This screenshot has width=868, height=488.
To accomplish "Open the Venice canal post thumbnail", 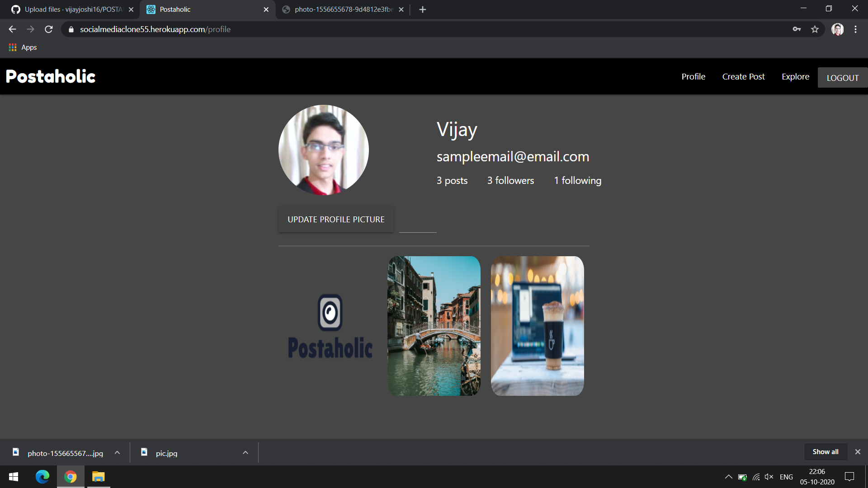I will (x=434, y=326).
